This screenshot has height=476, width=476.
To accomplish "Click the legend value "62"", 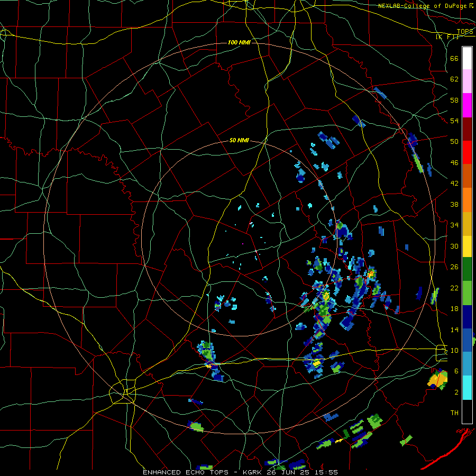I will pyautogui.click(x=454, y=79).
